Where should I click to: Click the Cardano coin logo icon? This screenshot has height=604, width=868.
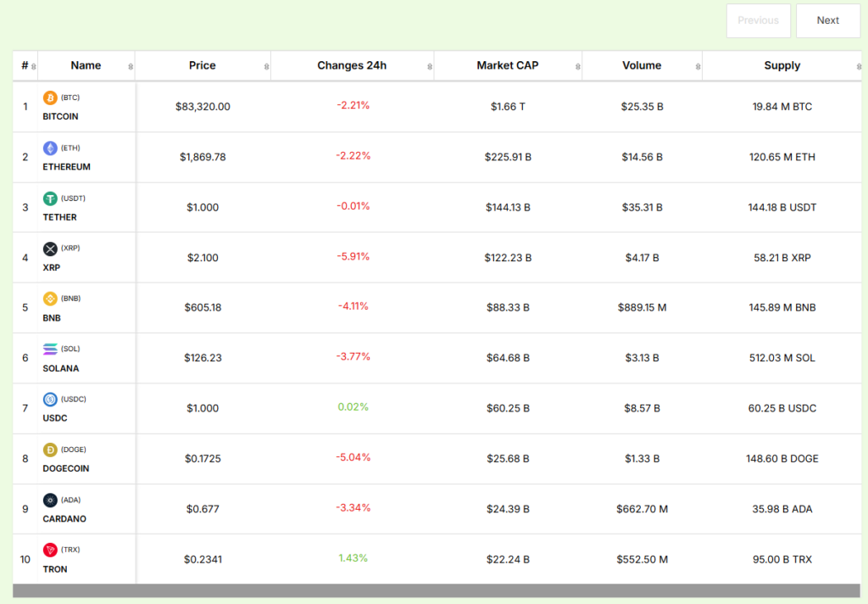point(50,500)
